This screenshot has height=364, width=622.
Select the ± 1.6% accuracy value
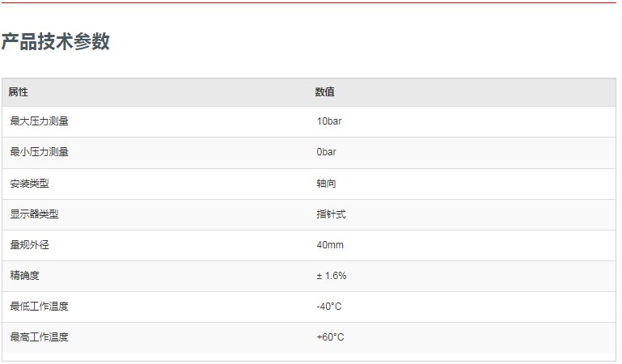332,275
